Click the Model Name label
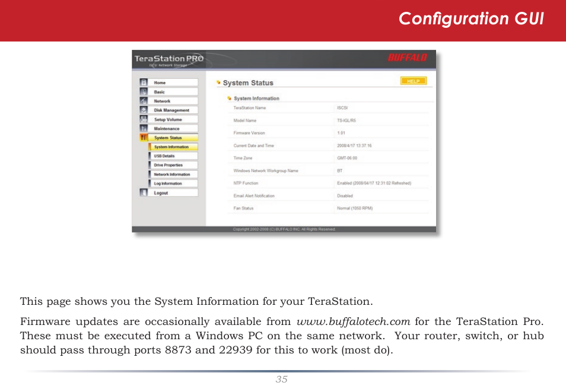Viewport: 566px width, 392px height. 245,120
